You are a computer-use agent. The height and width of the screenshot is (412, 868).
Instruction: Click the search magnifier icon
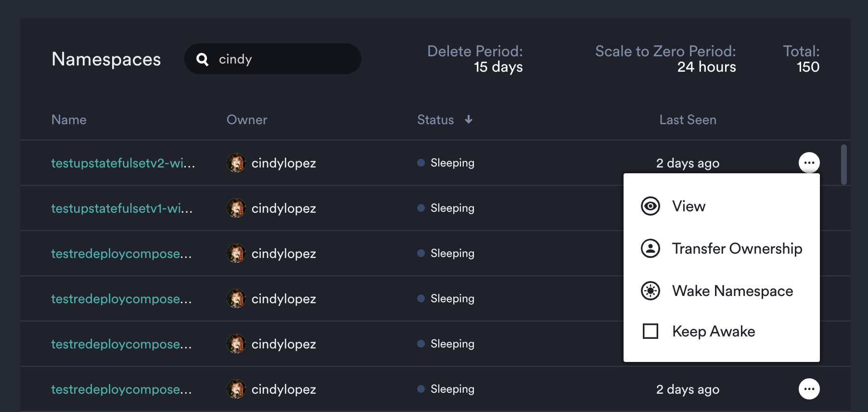pyautogui.click(x=203, y=59)
